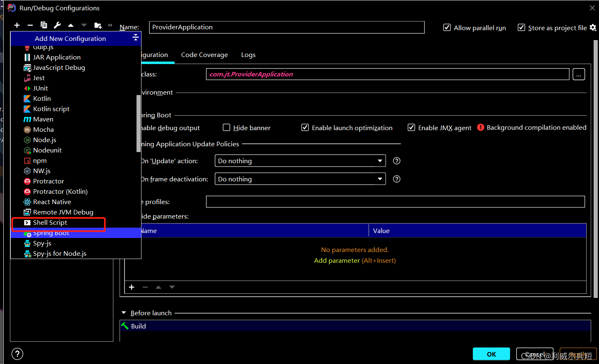Image resolution: width=599 pixels, height=364 pixels.
Task: Collapse the Before launch section
Action: (124, 313)
